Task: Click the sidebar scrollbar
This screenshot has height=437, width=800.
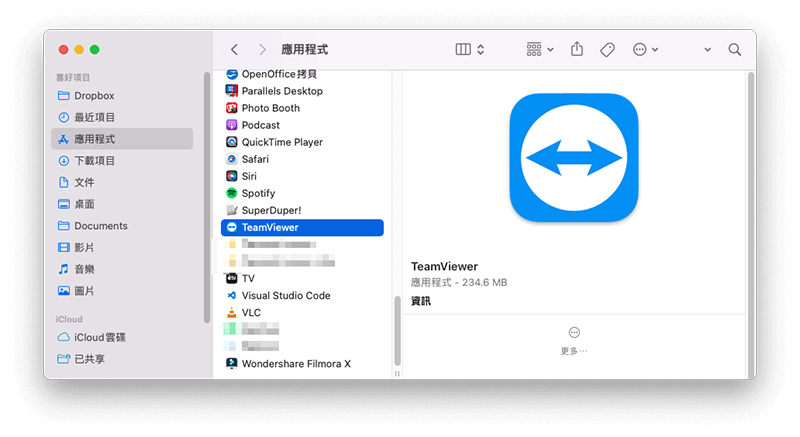Action: pos(207,197)
